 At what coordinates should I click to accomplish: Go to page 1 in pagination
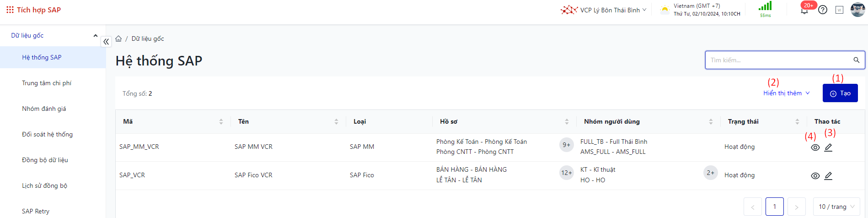tap(774, 207)
